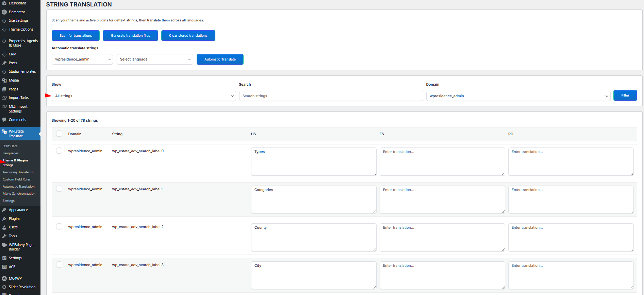Image resolution: width=644 pixels, height=295 pixels.
Task: Open the Select language dropdown
Action: 155,59
